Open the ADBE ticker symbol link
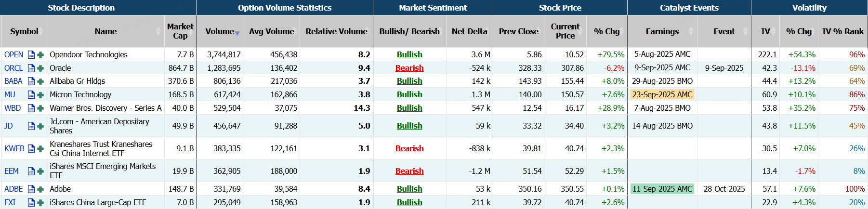 pyautogui.click(x=13, y=189)
